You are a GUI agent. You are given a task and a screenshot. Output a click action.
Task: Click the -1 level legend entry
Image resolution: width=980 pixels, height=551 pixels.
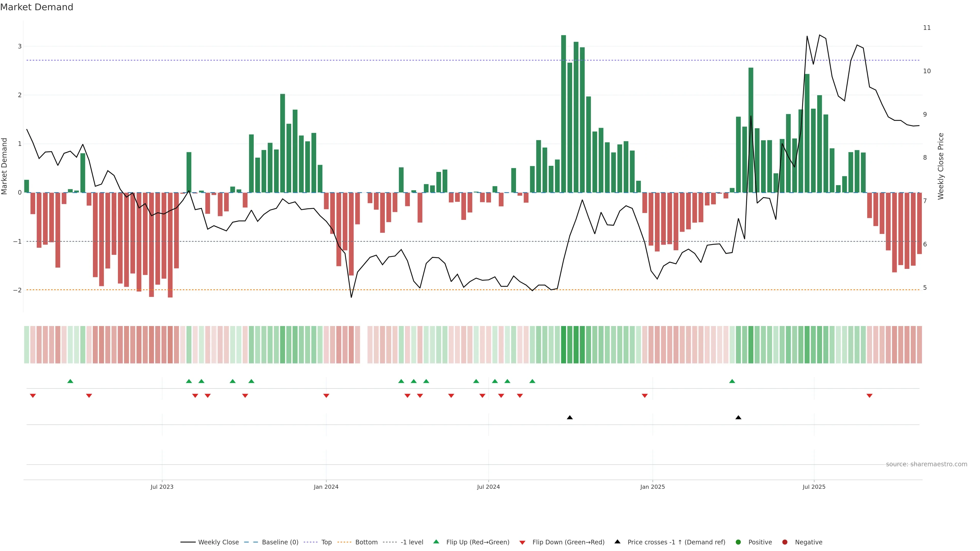click(x=412, y=542)
